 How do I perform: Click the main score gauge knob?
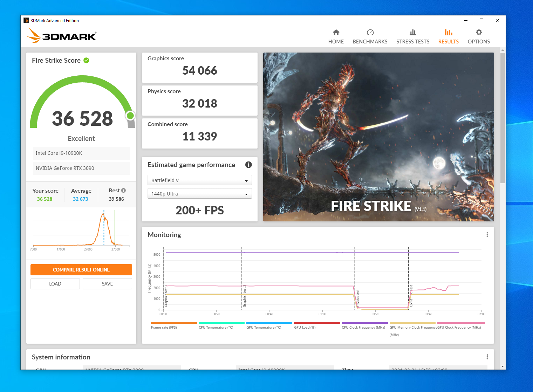pyautogui.click(x=130, y=115)
